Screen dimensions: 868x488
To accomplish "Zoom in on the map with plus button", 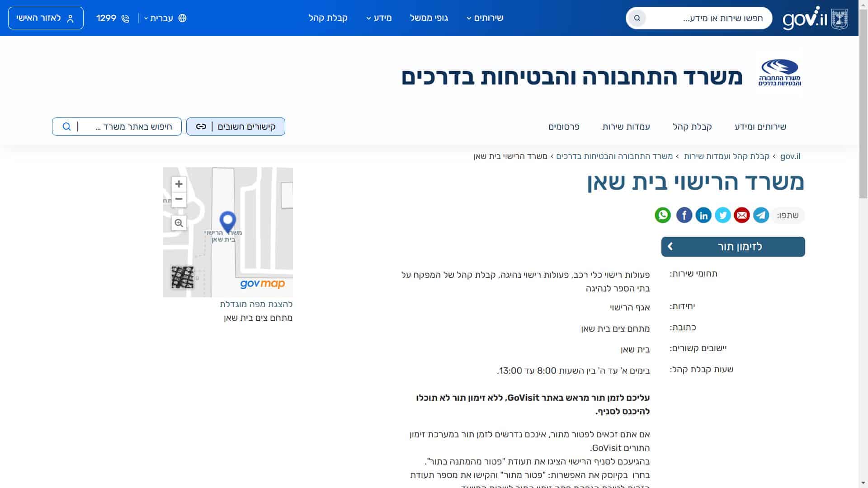I will pos(179,184).
